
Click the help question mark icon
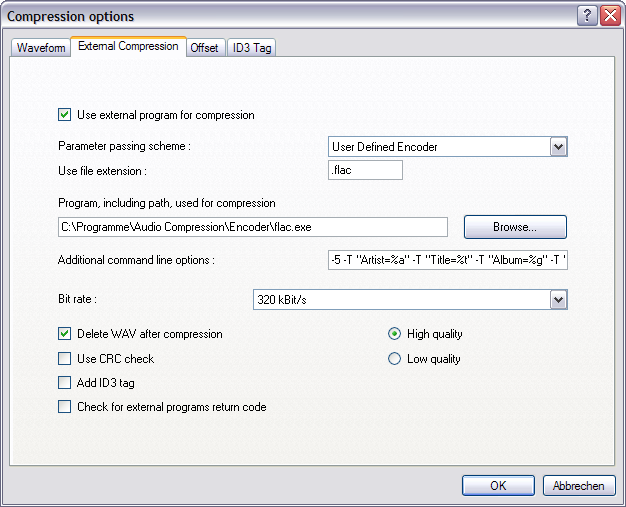(x=587, y=16)
